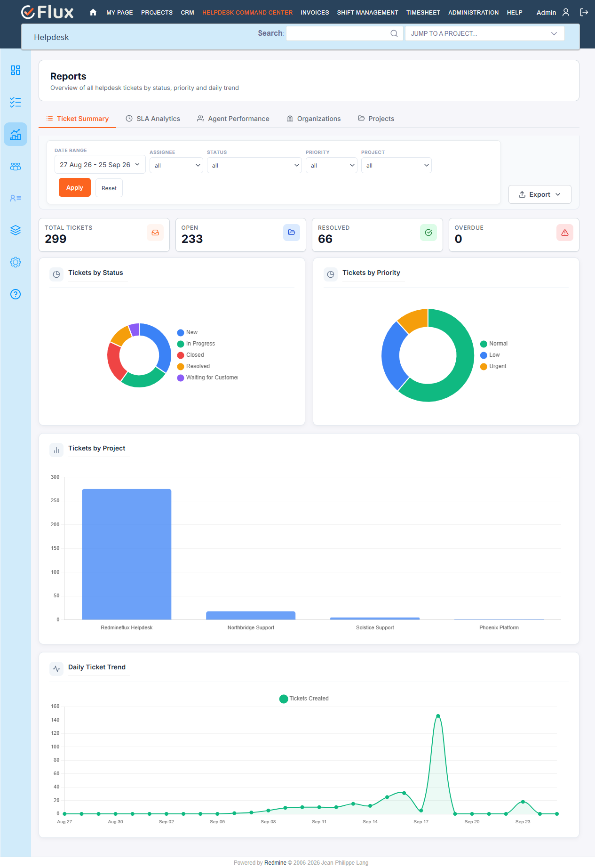Select the reports chart icon in sidebar

point(16,134)
